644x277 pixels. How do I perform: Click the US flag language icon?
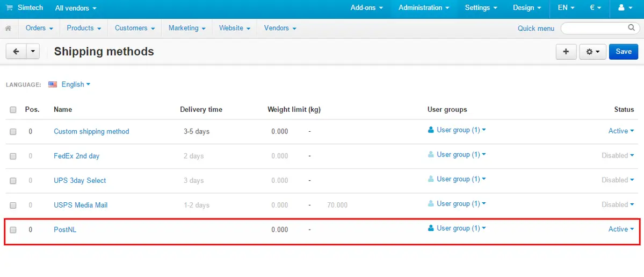[53, 84]
